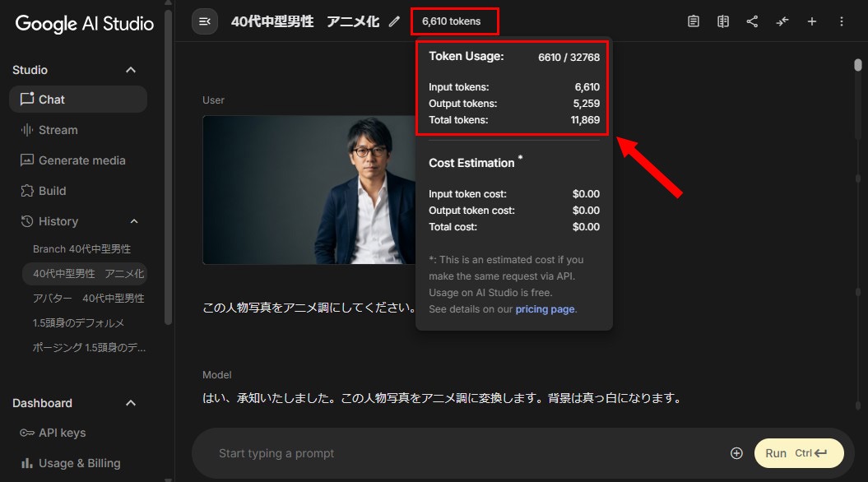Click the compare mode icon

click(723, 21)
